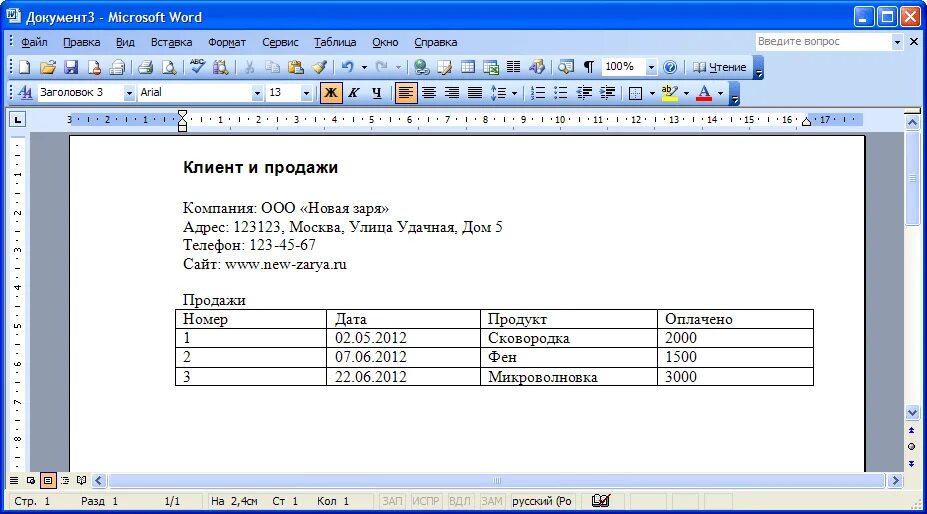This screenshot has width=927, height=514.
Task: Toggle justify alignment
Action: 475,93
